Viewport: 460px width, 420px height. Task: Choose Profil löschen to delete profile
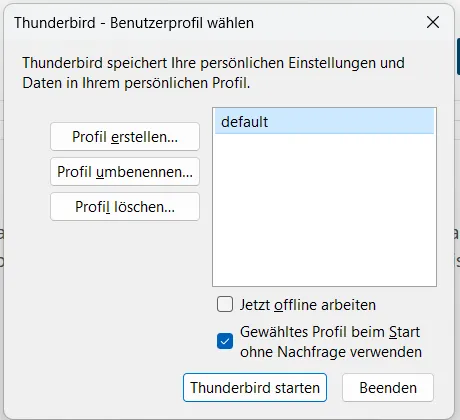125,207
